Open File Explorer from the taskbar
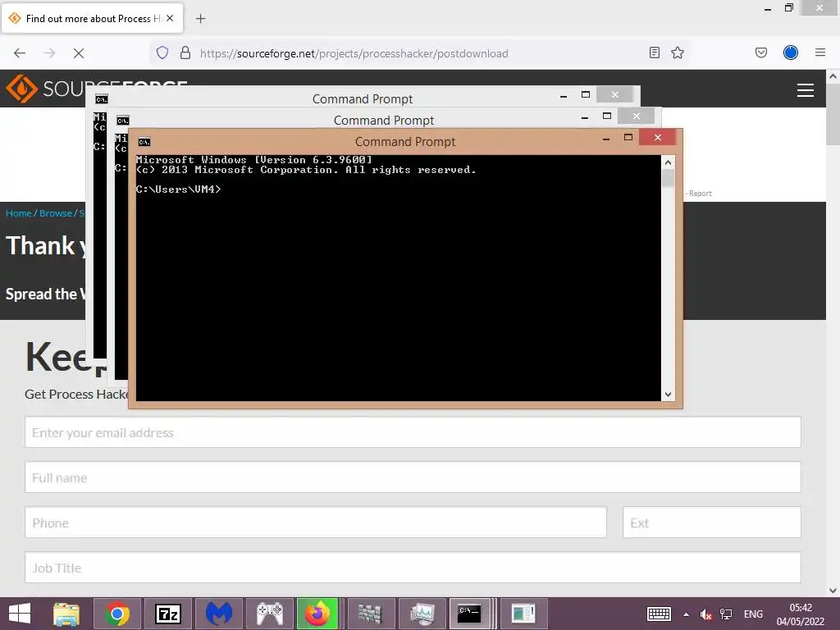 [66, 614]
